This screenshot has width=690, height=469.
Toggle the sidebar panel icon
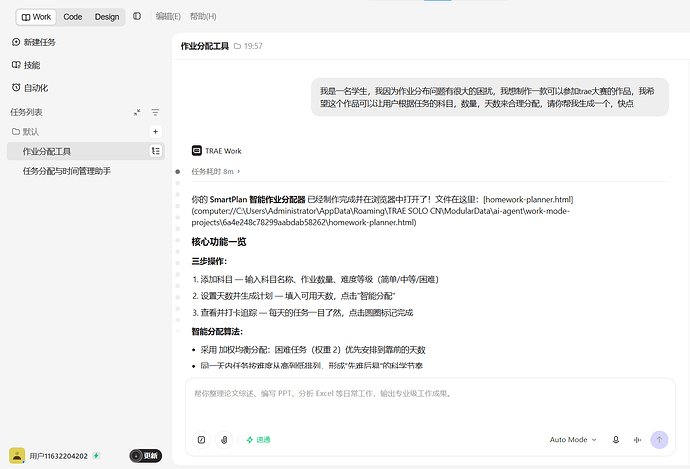pos(137,16)
